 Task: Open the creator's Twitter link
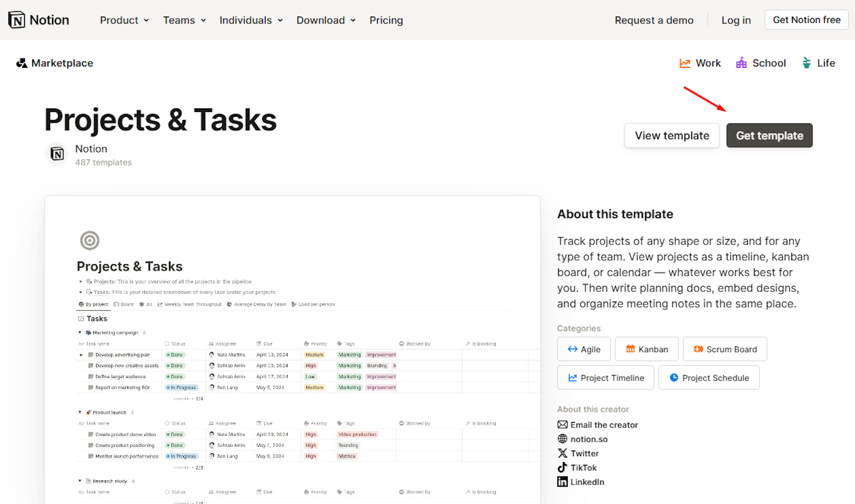click(584, 453)
